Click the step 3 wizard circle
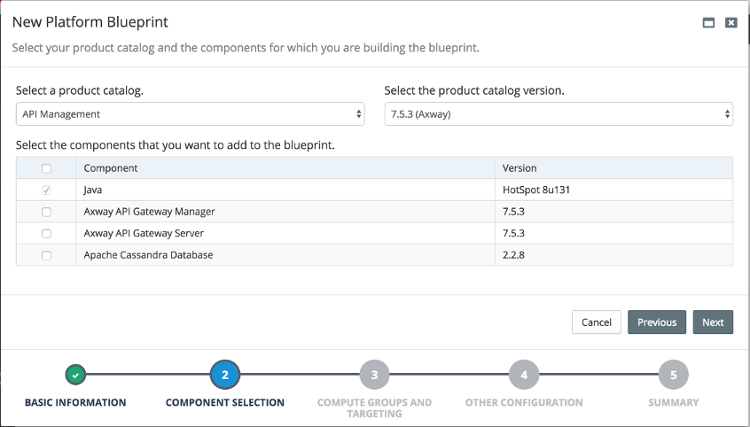The image size is (750, 427). click(x=374, y=375)
